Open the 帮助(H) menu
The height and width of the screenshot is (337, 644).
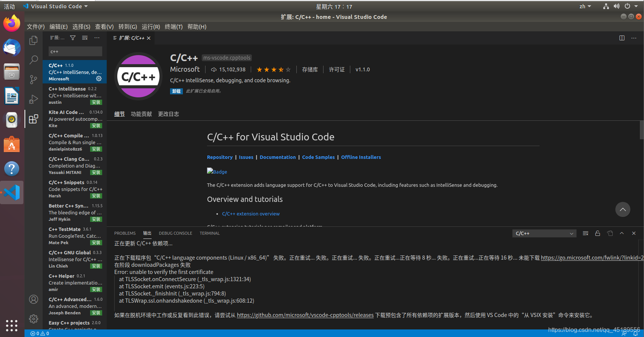pos(197,27)
